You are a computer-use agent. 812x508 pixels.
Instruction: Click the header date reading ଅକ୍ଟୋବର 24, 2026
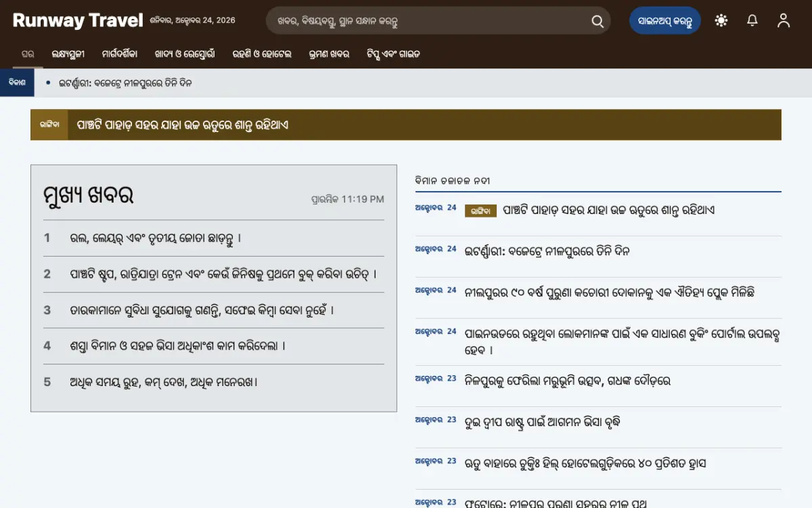coord(193,20)
